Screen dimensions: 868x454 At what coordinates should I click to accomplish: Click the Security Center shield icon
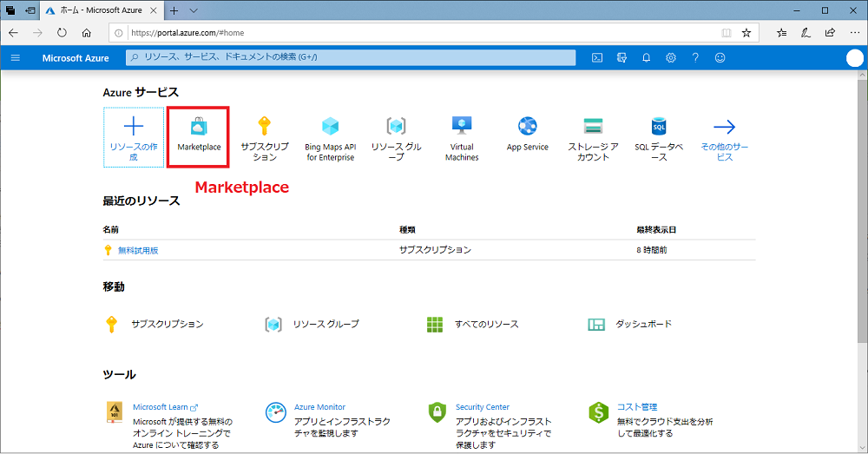437,412
